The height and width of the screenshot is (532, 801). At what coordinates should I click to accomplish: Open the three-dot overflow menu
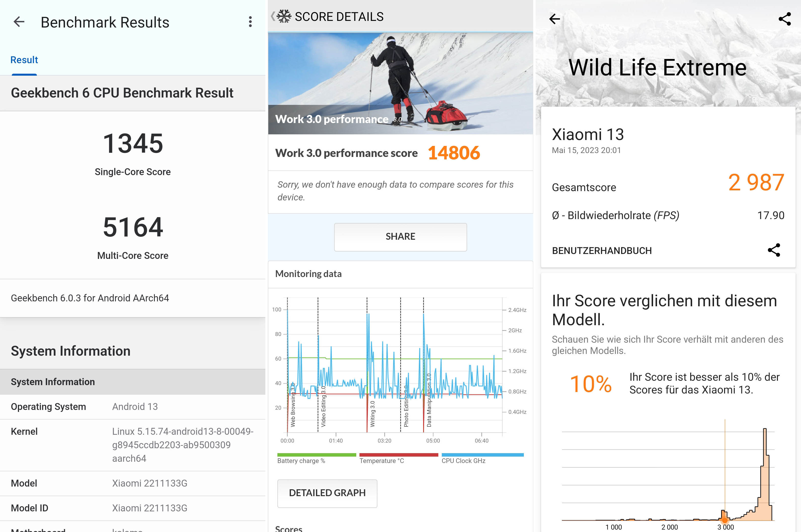pos(250,22)
